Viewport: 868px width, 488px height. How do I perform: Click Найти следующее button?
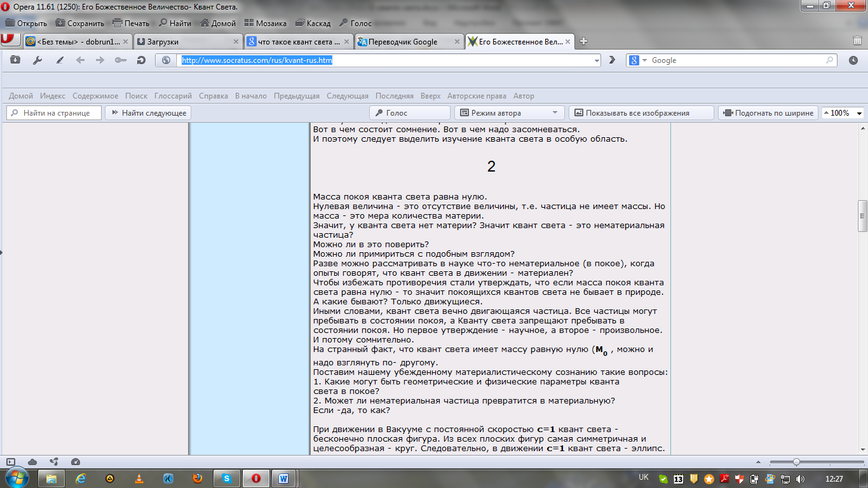[x=148, y=113]
